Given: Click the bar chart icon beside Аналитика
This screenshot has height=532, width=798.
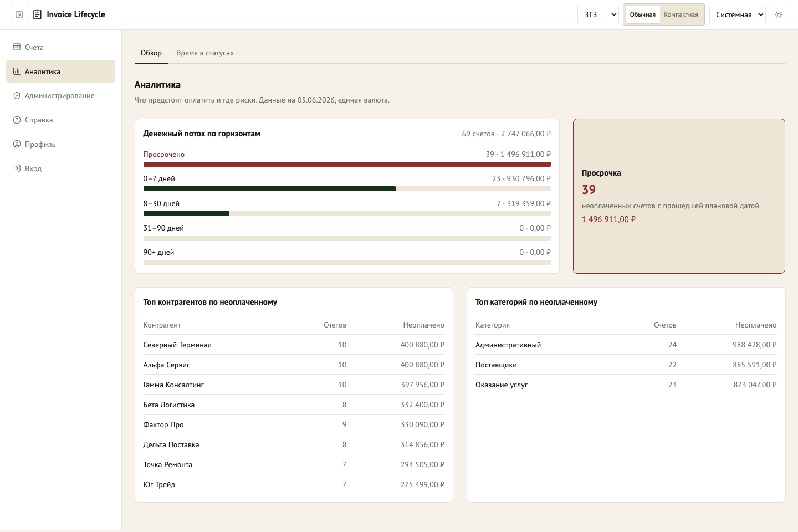Looking at the screenshot, I should point(17,71).
